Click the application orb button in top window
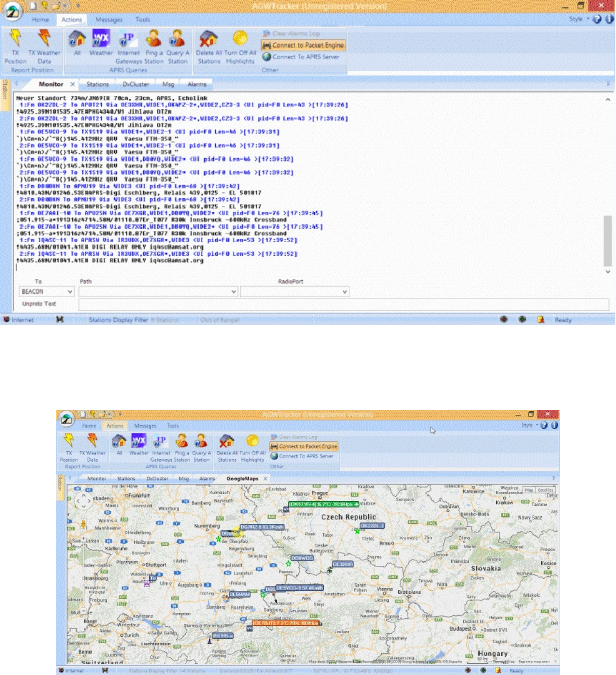 click(12, 12)
